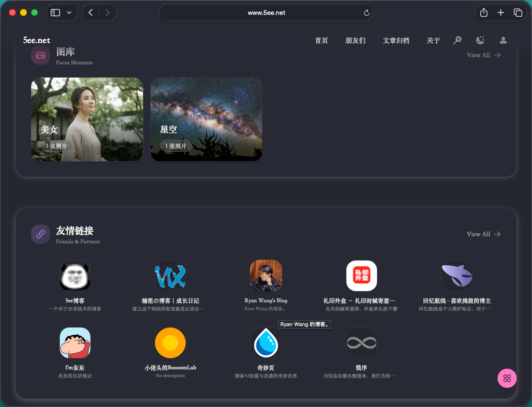Open a new tab with the plus icon
Viewport: 532px width, 407px height.
point(500,13)
